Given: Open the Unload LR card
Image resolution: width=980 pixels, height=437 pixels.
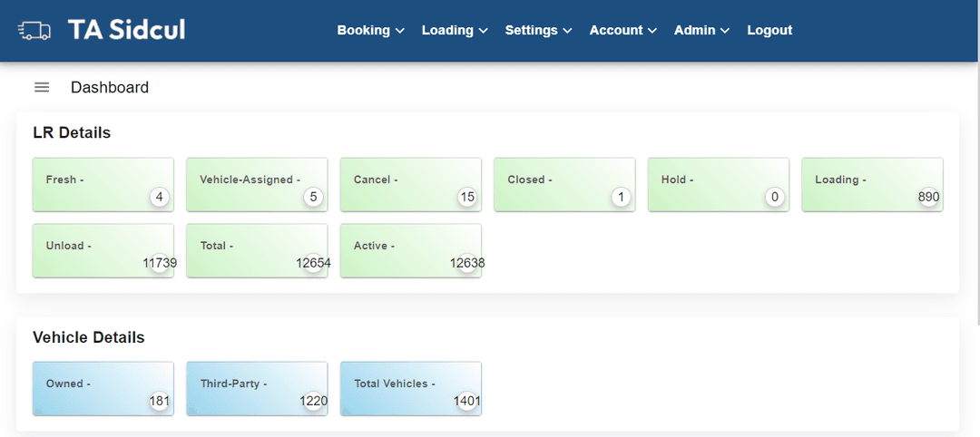Looking at the screenshot, I should [x=103, y=251].
